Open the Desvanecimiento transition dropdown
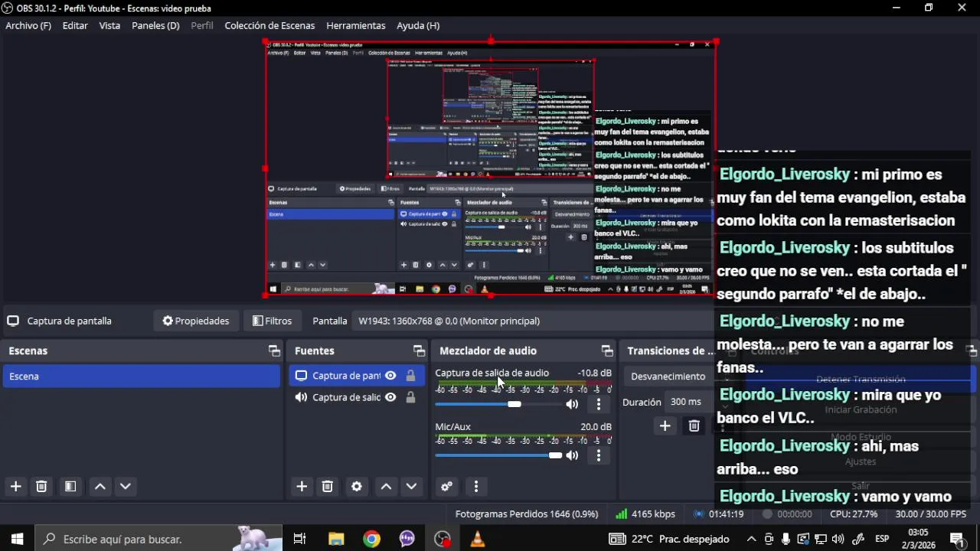 (668, 376)
